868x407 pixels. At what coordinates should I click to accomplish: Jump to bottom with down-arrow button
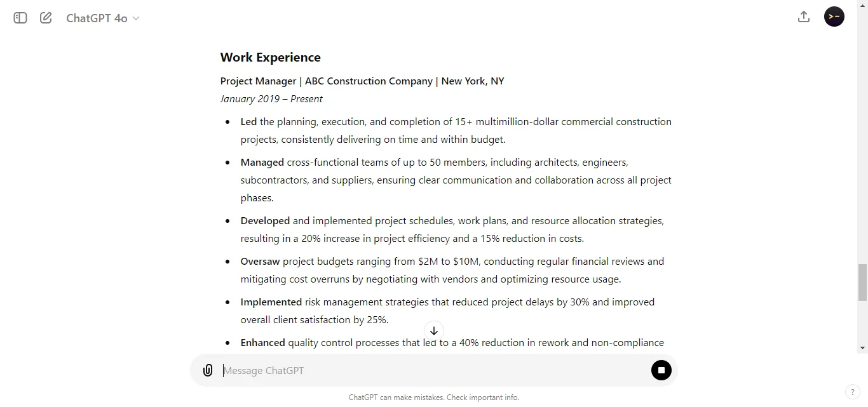pos(434,331)
